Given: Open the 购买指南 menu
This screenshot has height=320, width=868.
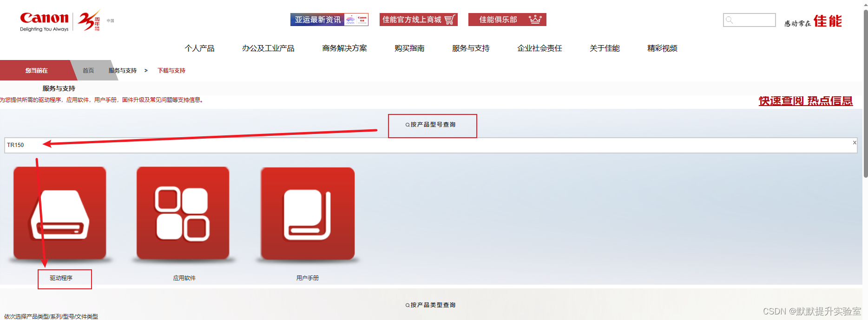Looking at the screenshot, I should tap(409, 48).
